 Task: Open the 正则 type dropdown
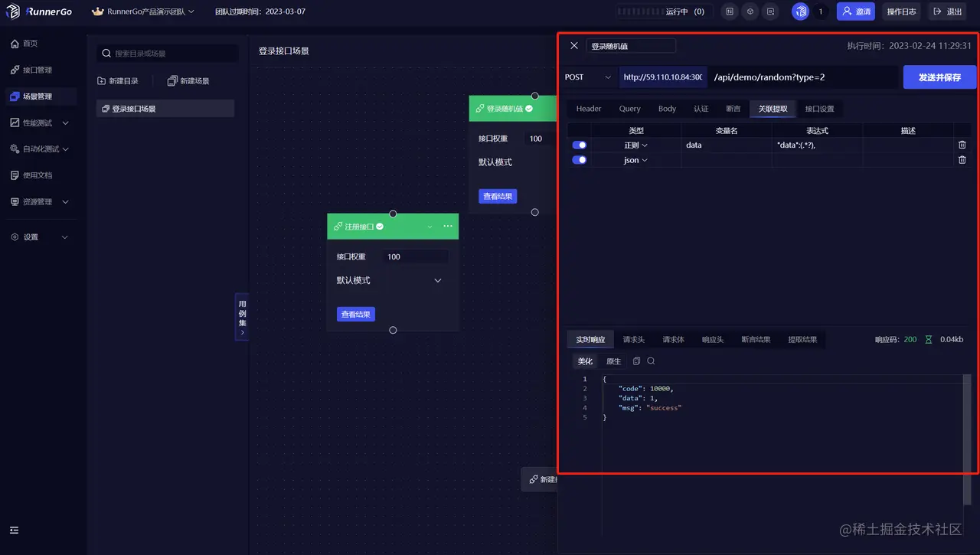(636, 145)
